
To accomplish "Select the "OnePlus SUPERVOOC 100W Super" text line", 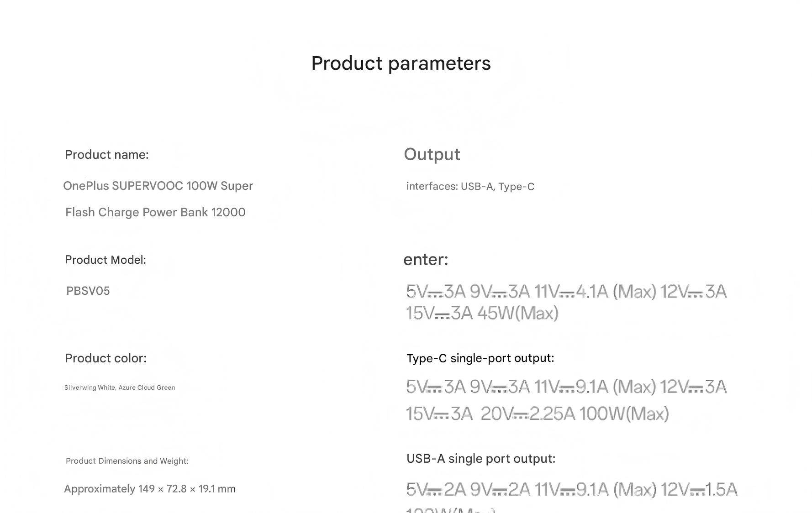I will 158,186.
